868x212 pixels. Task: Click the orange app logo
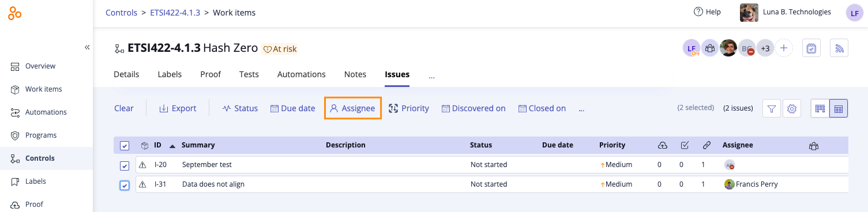tap(15, 14)
